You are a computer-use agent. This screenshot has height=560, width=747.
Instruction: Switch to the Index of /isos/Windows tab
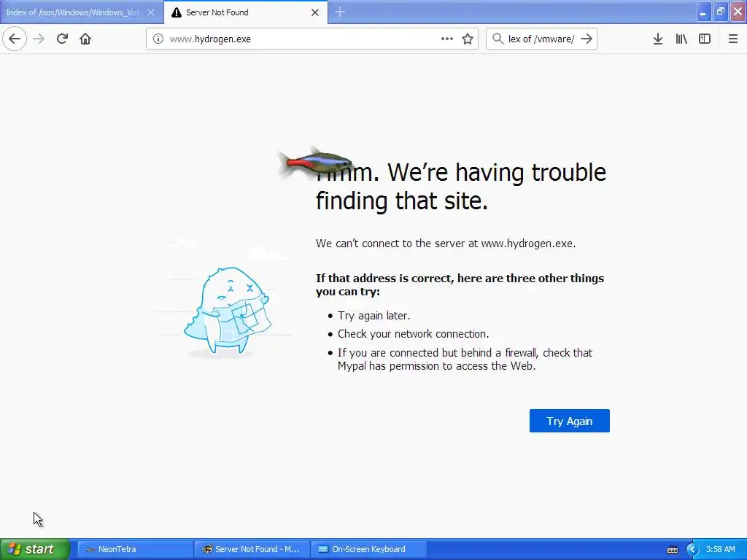[72, 12]
